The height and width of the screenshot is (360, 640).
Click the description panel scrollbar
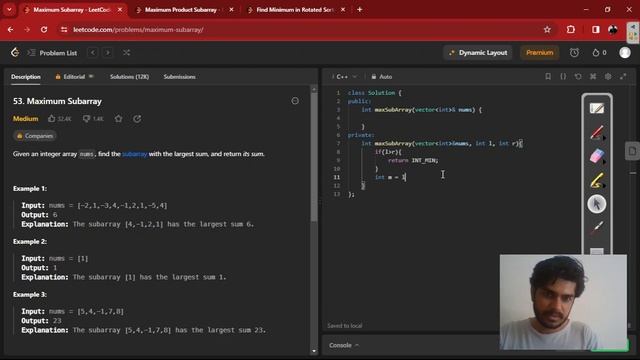click(x=314, y=155)
